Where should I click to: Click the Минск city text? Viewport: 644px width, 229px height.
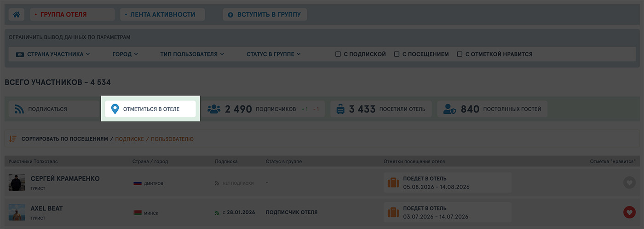tap(151, 213)
